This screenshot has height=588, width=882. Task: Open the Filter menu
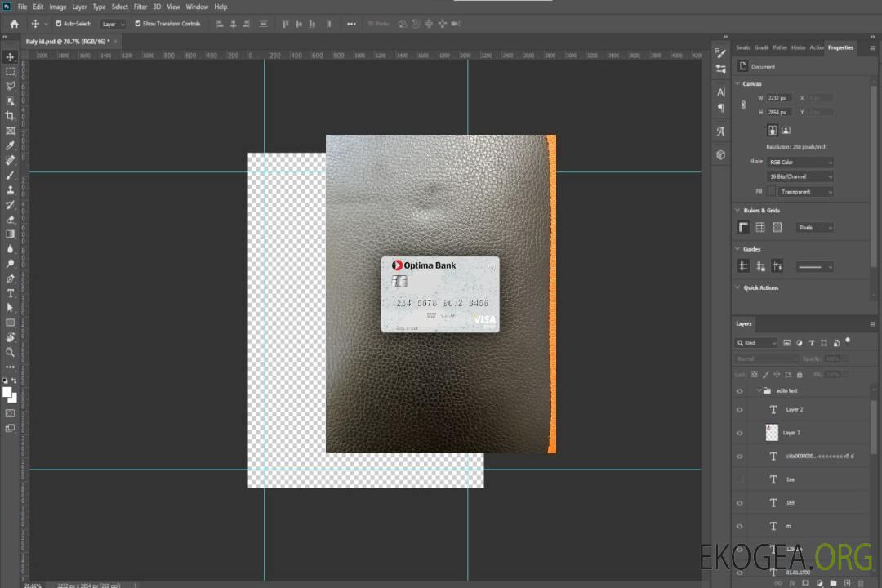tap(140, 7)
